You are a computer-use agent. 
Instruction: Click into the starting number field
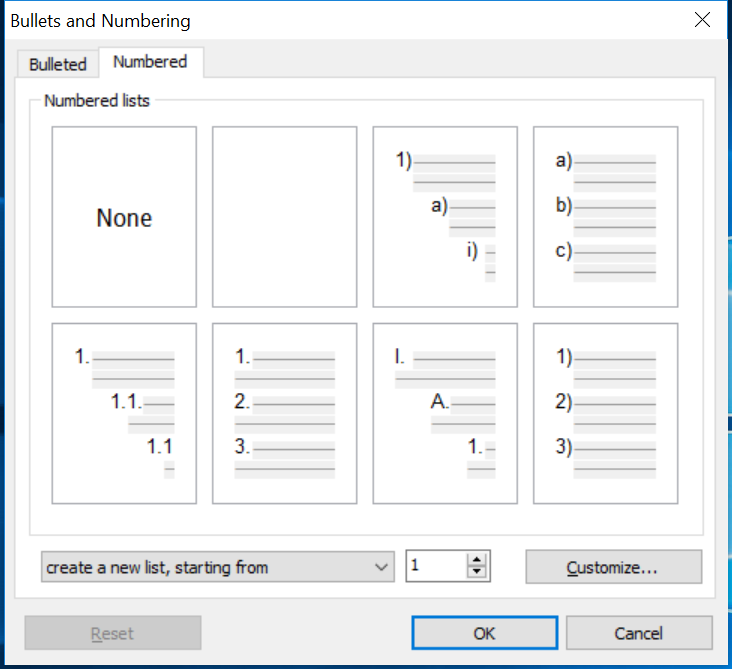(436, 567)
